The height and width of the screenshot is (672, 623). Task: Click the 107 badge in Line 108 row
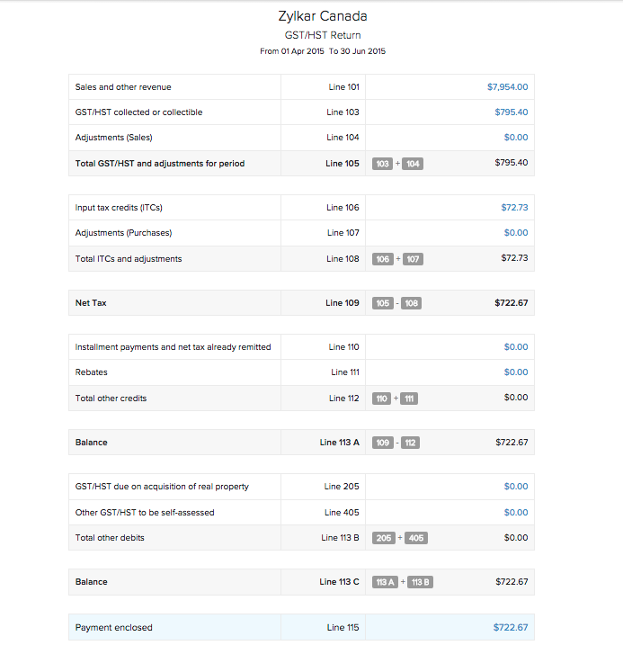coord(413,259)
